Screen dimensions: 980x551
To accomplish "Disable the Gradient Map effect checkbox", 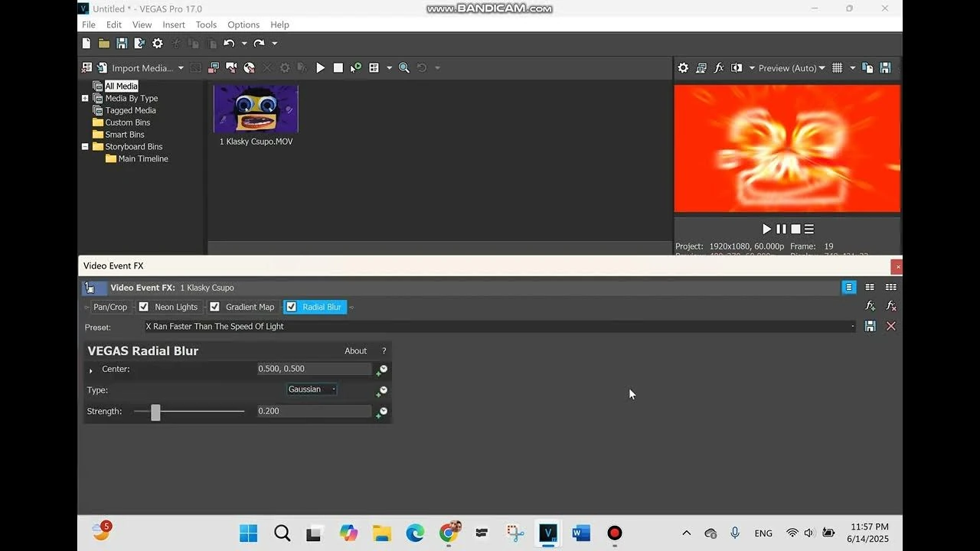I will click(x=215, y=306).
